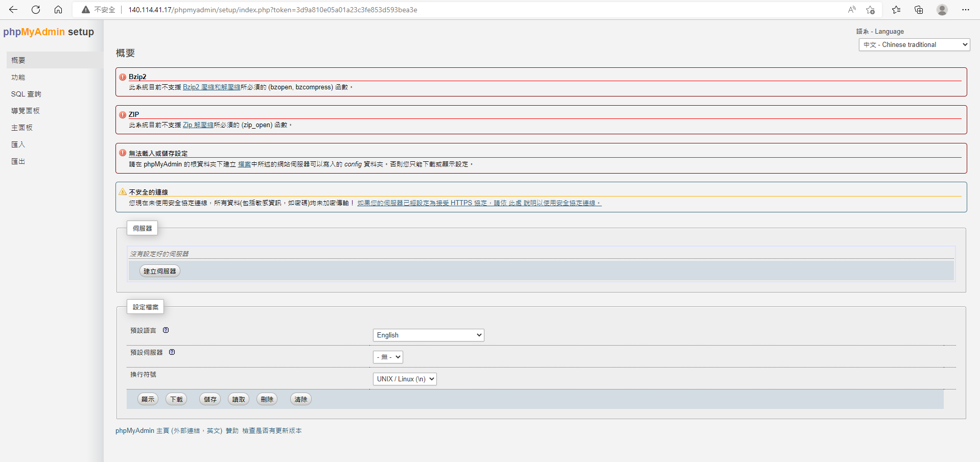980x462 pixels.
Task: Open the Collections icon
Action: point(919,10)
